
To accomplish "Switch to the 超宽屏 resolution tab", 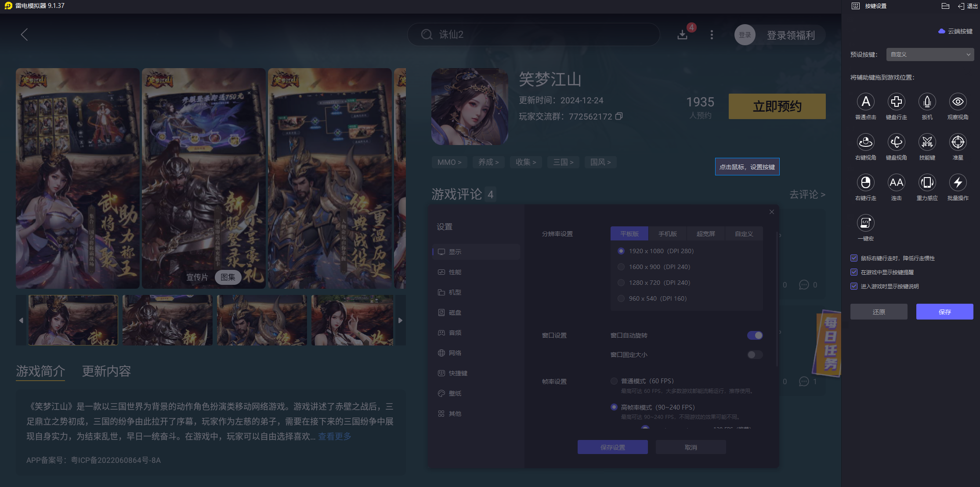I will [x=706, y=234].
